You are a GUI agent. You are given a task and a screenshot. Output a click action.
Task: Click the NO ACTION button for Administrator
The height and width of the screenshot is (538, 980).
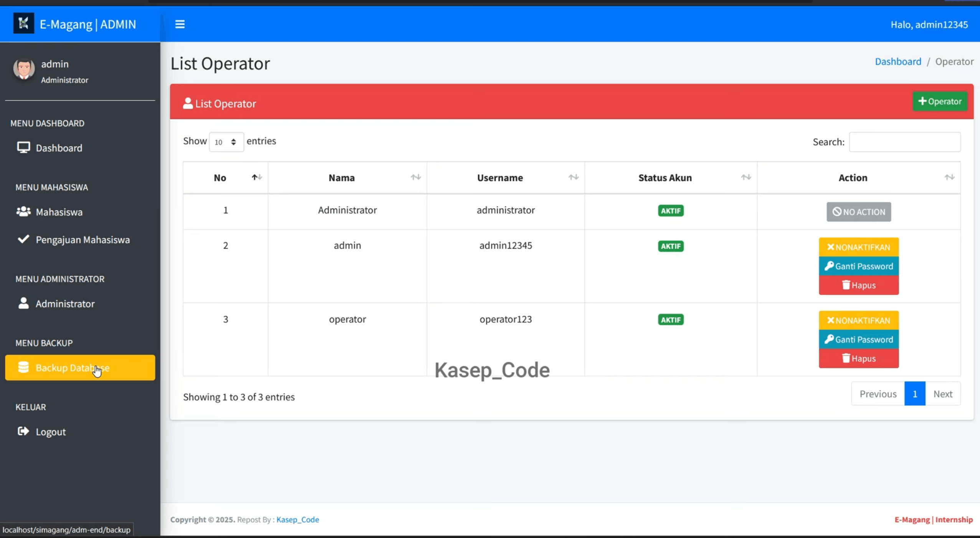pyautogui.click(x=859, y=212)
